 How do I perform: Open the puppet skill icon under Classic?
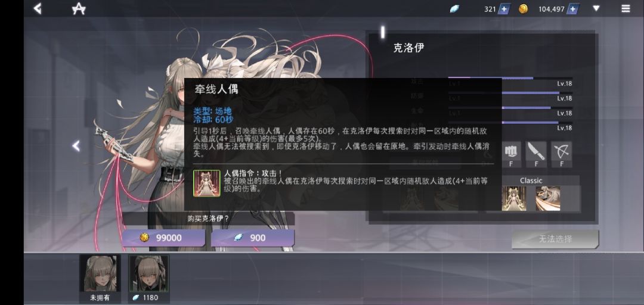click(x=514, y=198)
